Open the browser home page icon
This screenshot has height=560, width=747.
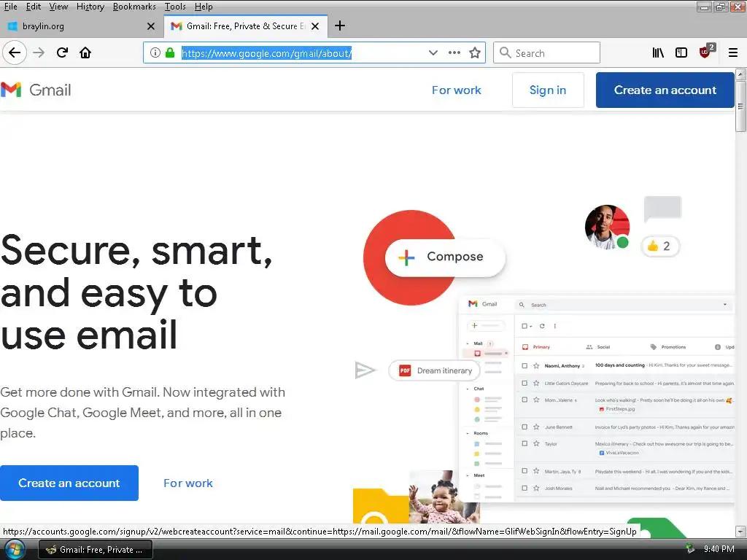(x=85, y=52)
